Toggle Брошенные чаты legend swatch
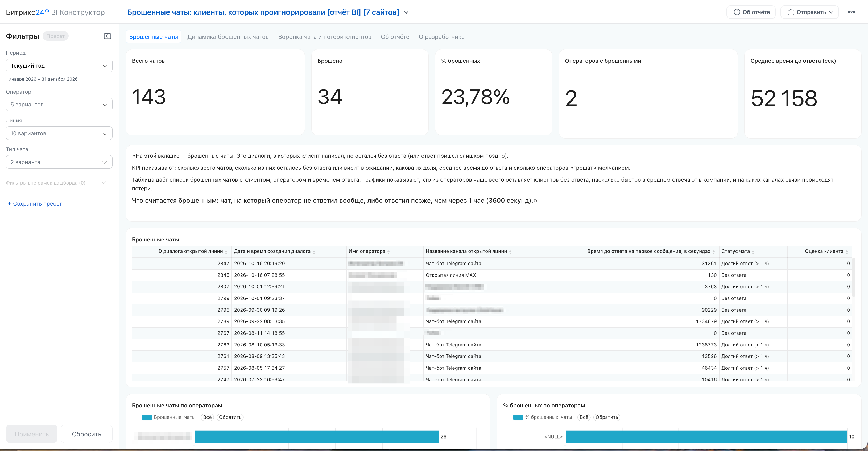 tap(147, 417)
